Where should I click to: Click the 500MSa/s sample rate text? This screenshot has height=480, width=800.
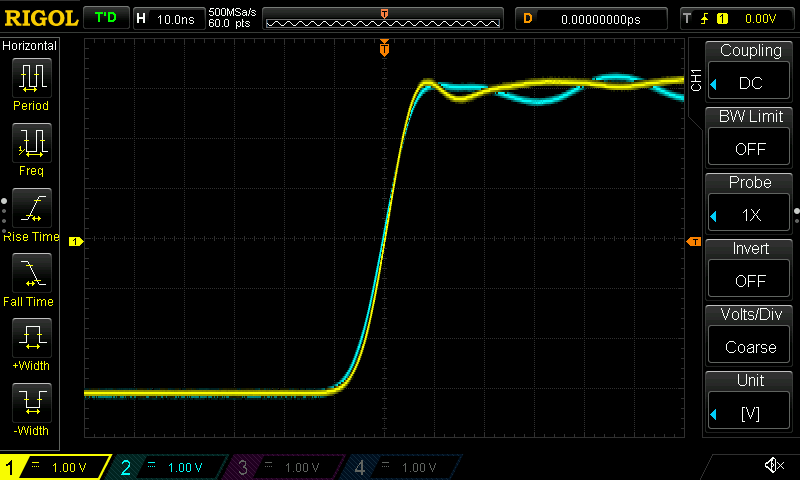[232, 13]
